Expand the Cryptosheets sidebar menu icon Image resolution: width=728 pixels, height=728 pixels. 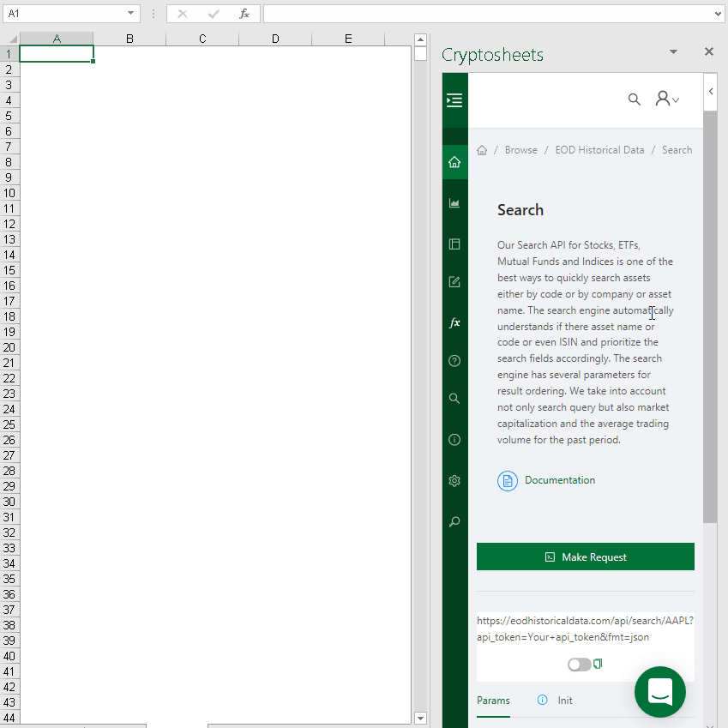tap(454, 100)
